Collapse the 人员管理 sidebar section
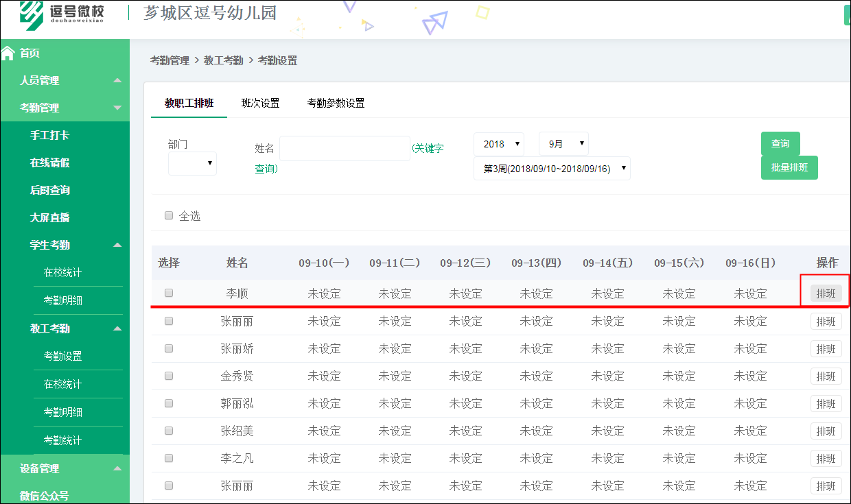 tap(65, 80)
